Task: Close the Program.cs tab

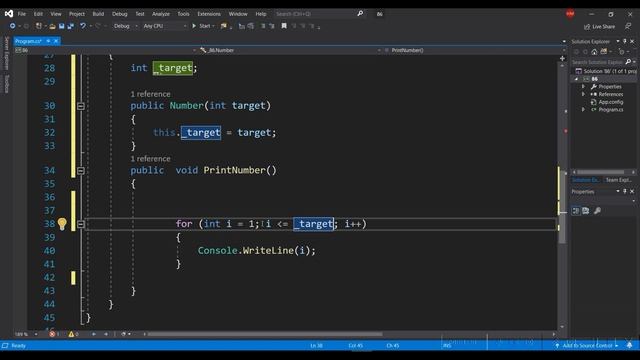Action: coord(56,41)
